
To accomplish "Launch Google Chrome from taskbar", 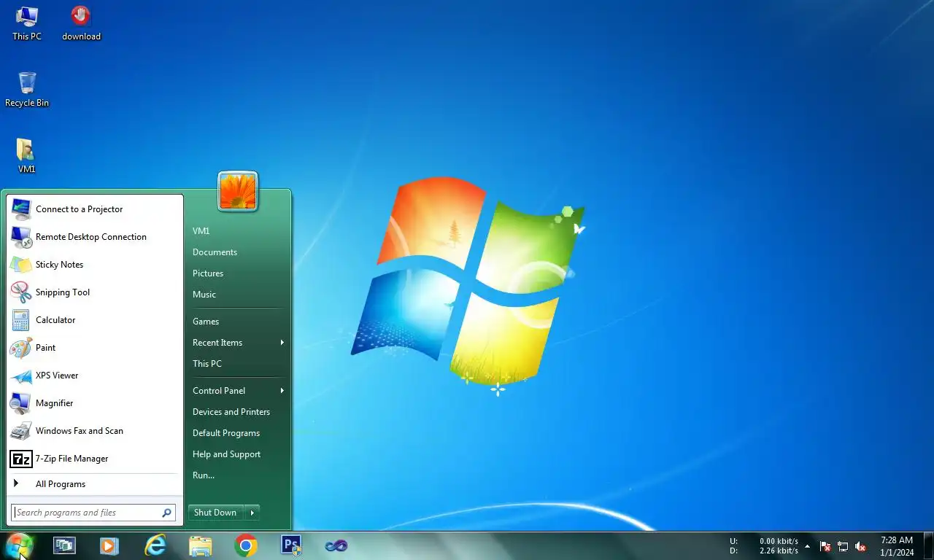I will pos(246,545).
